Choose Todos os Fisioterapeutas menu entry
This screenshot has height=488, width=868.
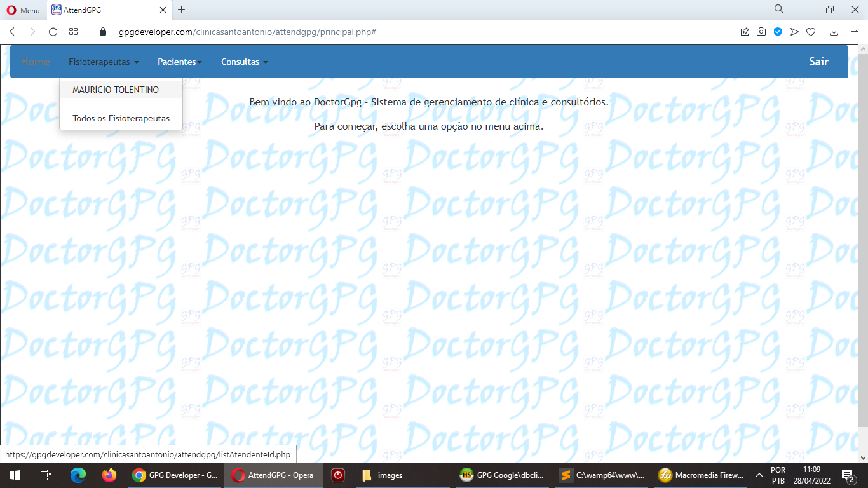coord(121,118)
